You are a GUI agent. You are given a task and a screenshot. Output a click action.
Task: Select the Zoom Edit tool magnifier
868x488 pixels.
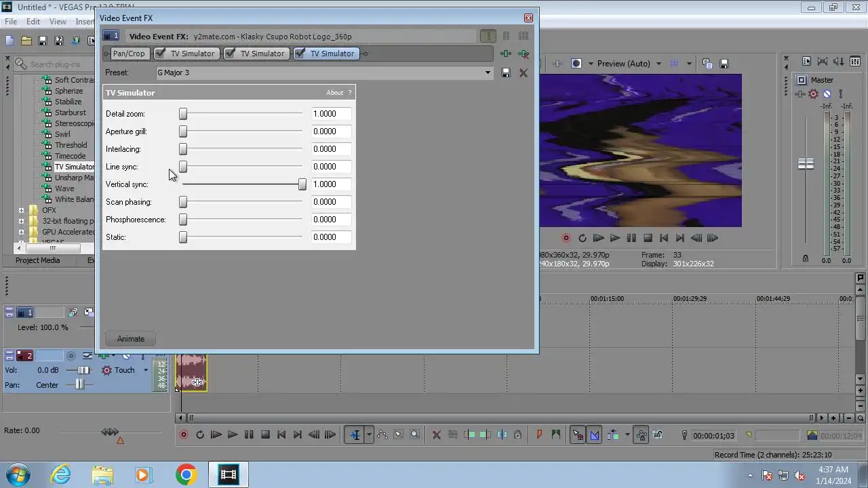pyautogui.click(x=415, y=435)
